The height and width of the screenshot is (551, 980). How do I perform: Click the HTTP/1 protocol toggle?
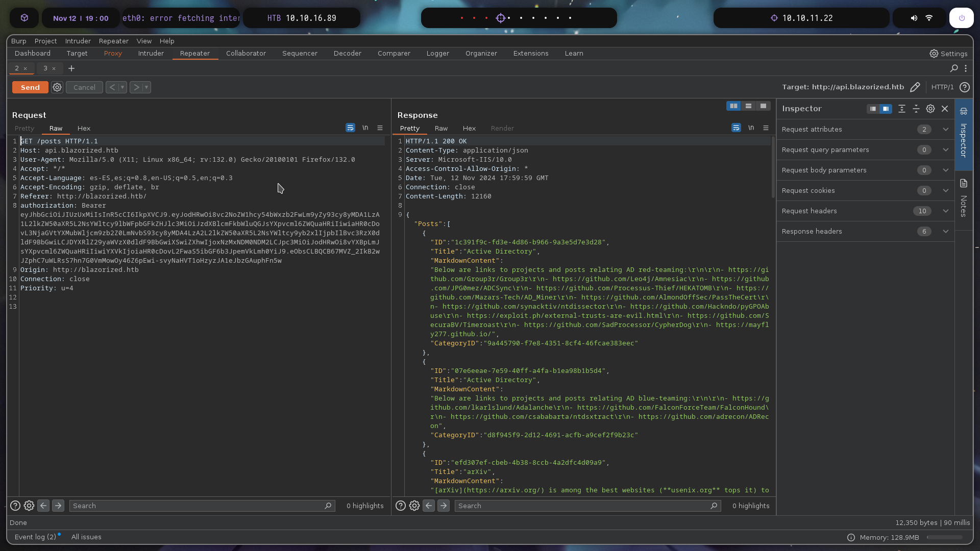pyautogui.click(x=942, y=87)
